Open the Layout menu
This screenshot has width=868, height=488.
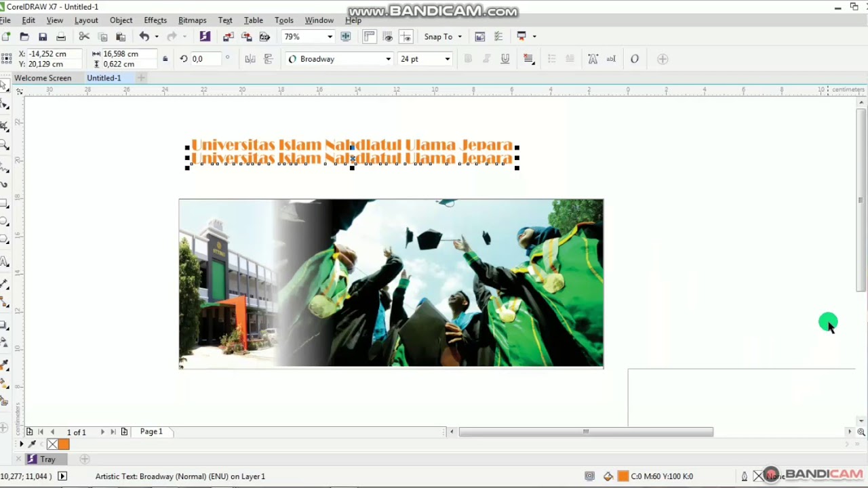click(86, 20)
